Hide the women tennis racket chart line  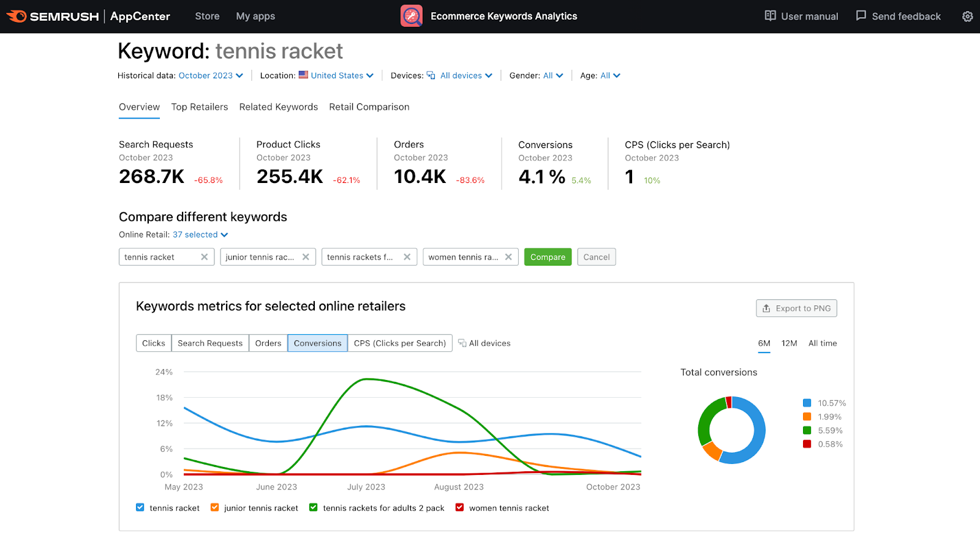point(459,507)
